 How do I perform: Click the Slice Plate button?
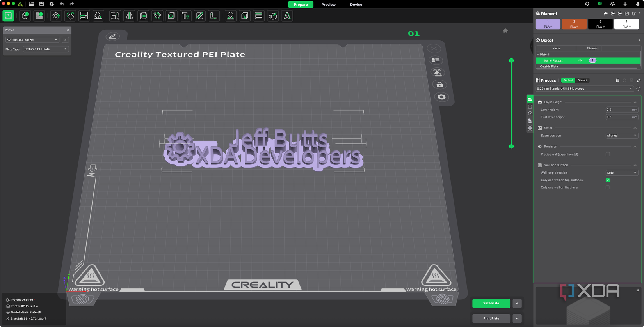(x=491, y=303)
